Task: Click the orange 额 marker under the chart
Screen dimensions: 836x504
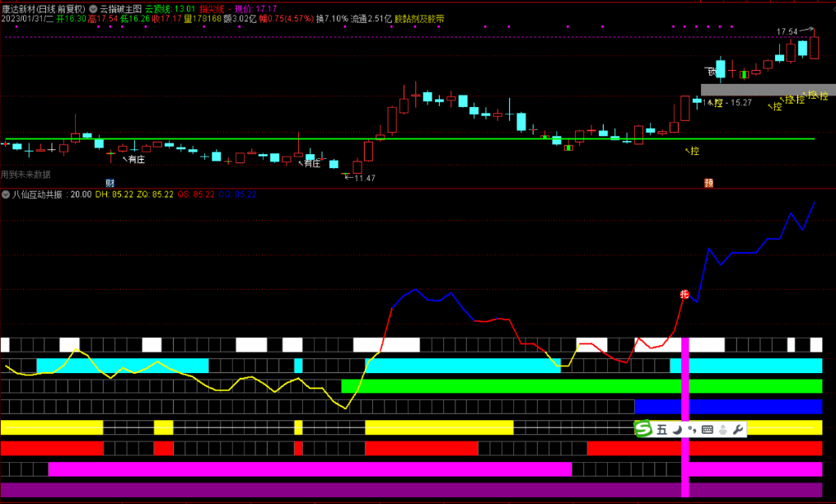Action: [708, 183]
